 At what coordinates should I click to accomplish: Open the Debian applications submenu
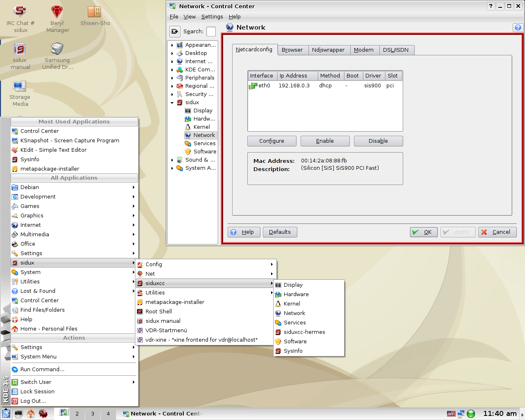[74, 187]
